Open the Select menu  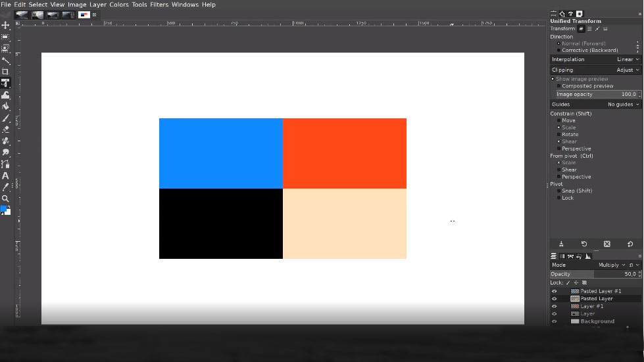pyautogui.click(x=37, y=5)
